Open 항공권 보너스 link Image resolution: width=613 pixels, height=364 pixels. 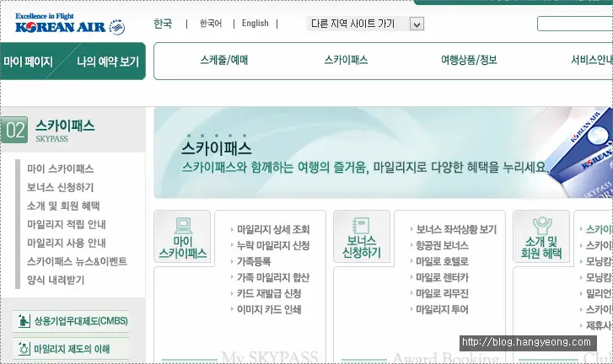(442, 245)
